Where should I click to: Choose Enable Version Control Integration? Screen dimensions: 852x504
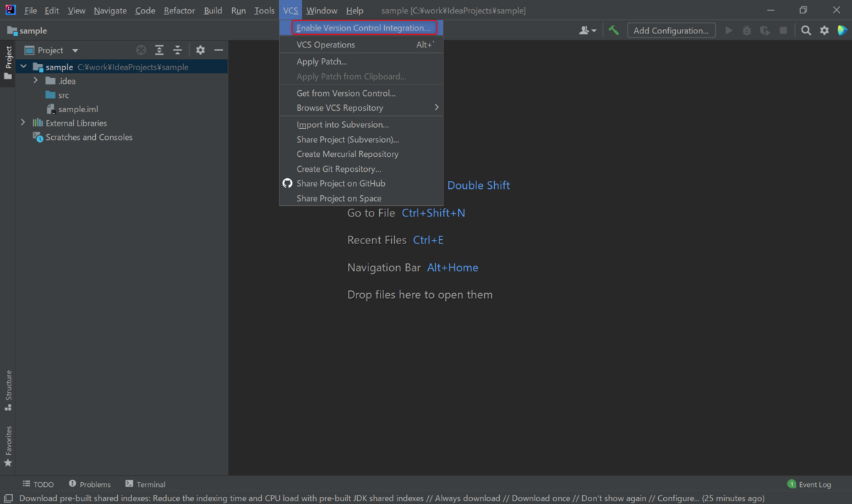(x=361, y=28)
